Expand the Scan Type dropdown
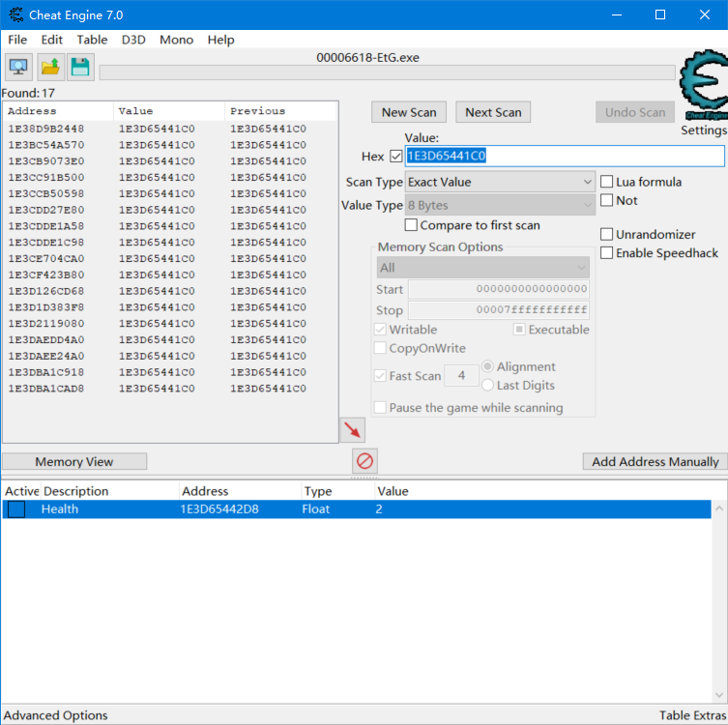Image resolution: width=728 pixels, height=725 pixels. [x=500, y=182]
